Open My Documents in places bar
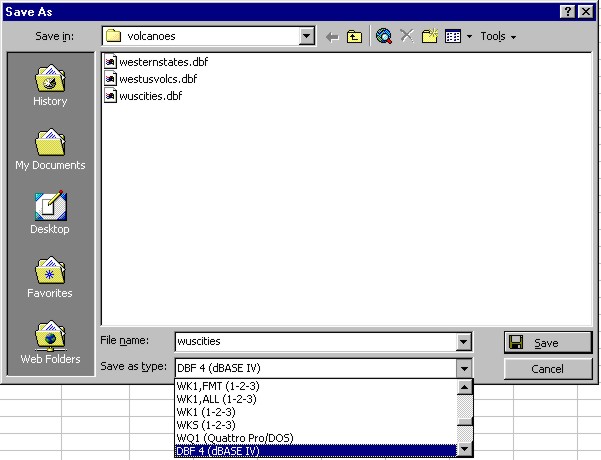601x460 pixels. coord(50,150)
